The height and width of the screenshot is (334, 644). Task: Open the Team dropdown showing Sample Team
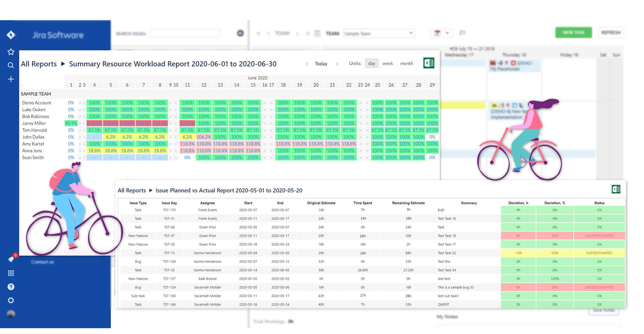[379, 34]
